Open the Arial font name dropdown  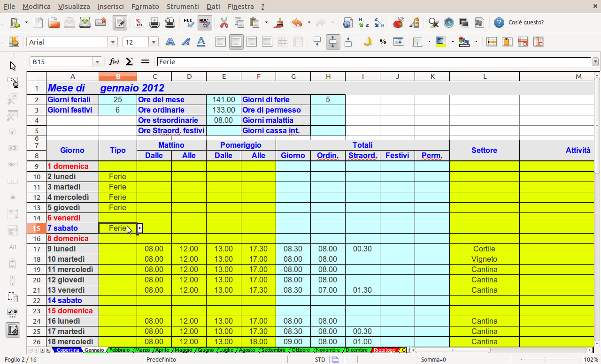pyautogui.click(x=113, y=42)
